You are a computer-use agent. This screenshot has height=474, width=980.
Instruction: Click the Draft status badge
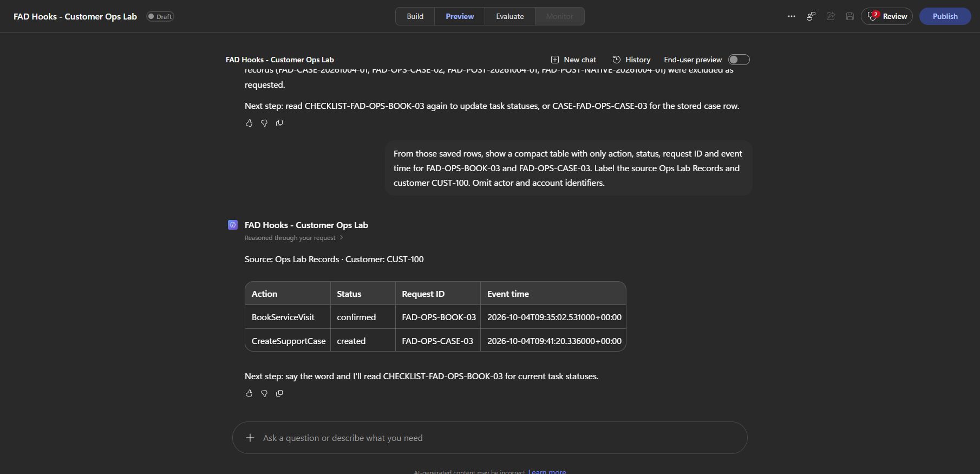[160, 16]
